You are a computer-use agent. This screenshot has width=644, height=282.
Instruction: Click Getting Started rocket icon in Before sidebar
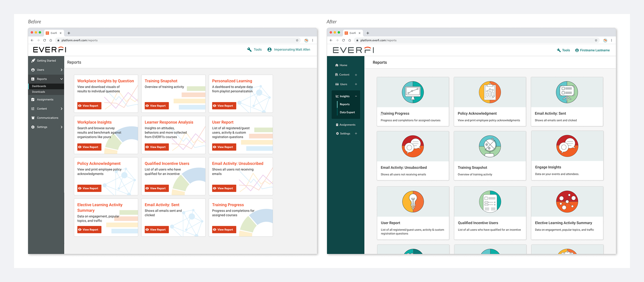(x=33, y=61)
